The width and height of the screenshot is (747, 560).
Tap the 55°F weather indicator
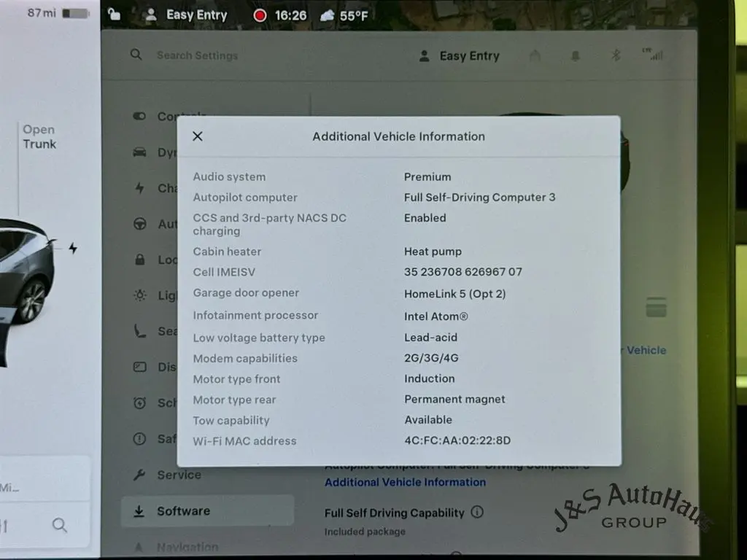click(344, 15)
